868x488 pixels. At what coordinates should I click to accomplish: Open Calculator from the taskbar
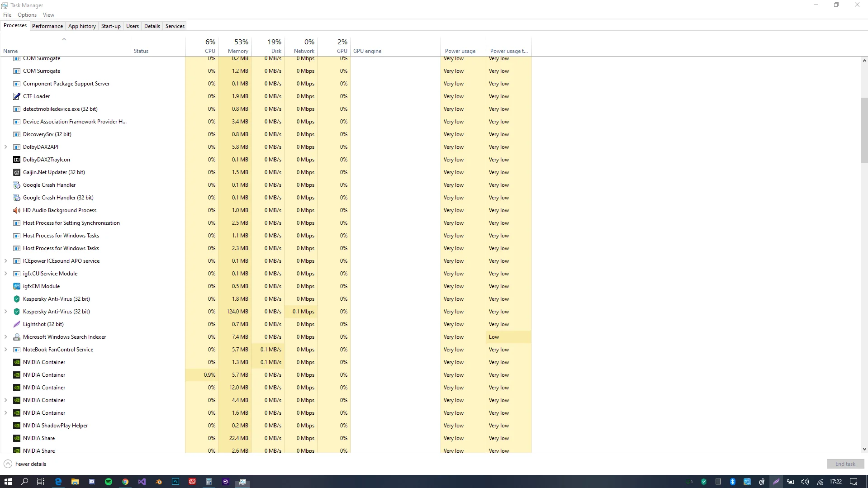pyautogui.click(x=209, y=482)
